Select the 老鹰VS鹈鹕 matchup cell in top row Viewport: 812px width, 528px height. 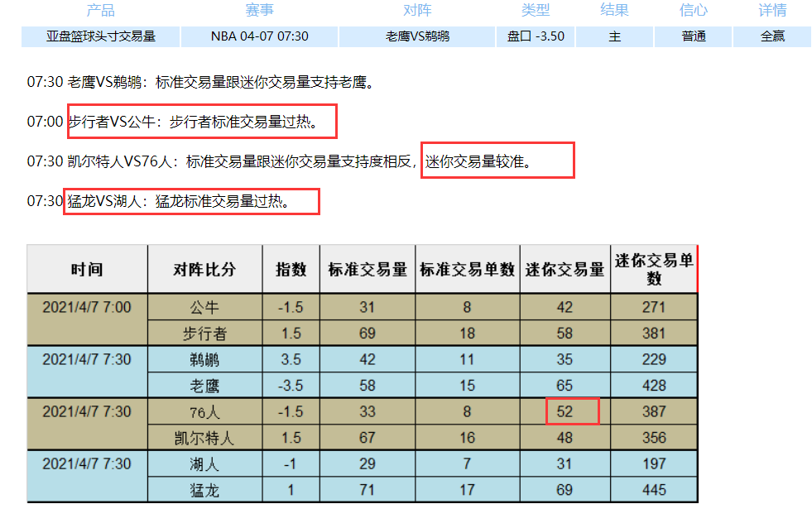(x=417, y=36)
